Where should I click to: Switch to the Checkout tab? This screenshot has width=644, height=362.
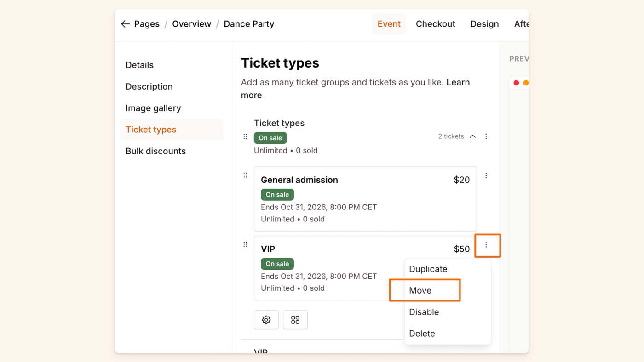tap(435, 24)
